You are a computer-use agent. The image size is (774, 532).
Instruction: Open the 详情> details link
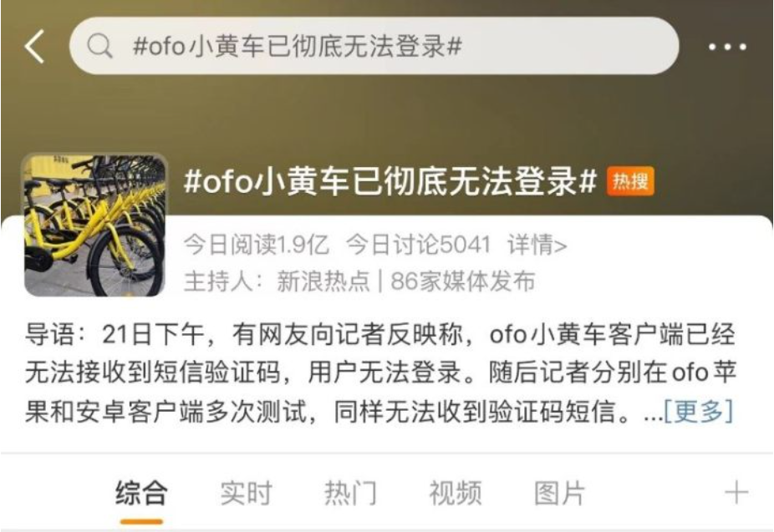tap(537, 244)
